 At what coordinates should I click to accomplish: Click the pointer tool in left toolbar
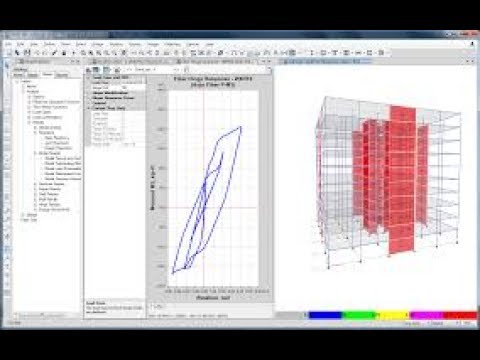point(6,66)
